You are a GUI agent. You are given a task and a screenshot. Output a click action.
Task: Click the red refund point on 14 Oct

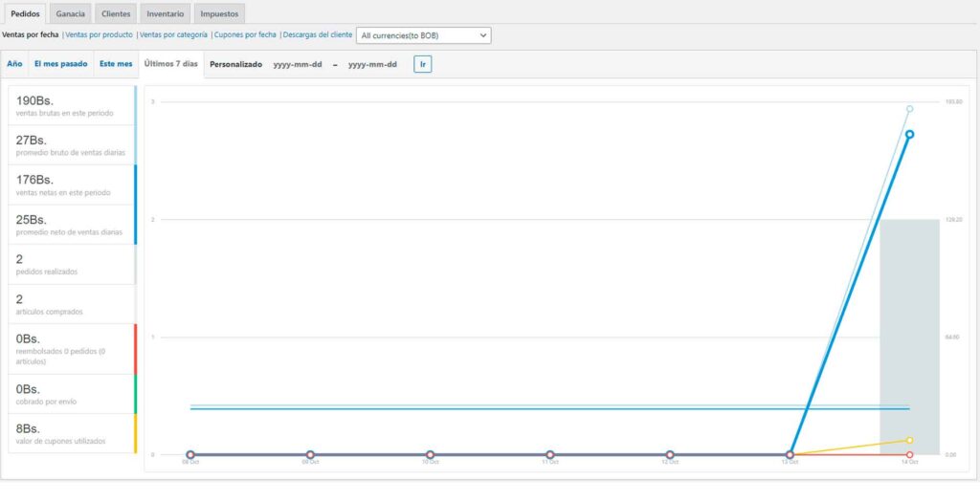click(909, 455)
